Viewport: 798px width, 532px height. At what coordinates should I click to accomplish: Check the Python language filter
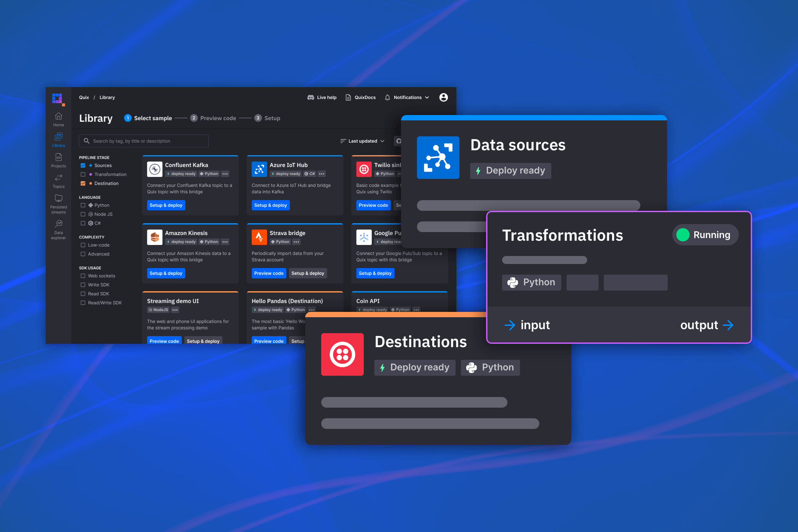tap(83, 205)
